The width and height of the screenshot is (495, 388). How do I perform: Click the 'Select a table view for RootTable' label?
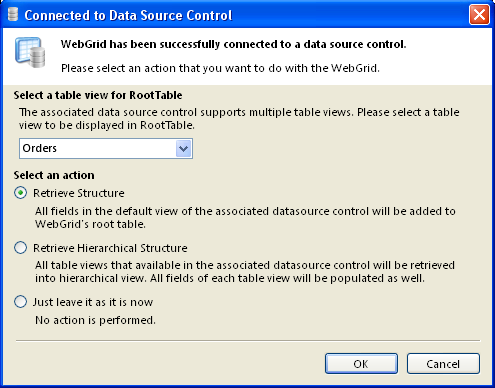tap(98, 95)
